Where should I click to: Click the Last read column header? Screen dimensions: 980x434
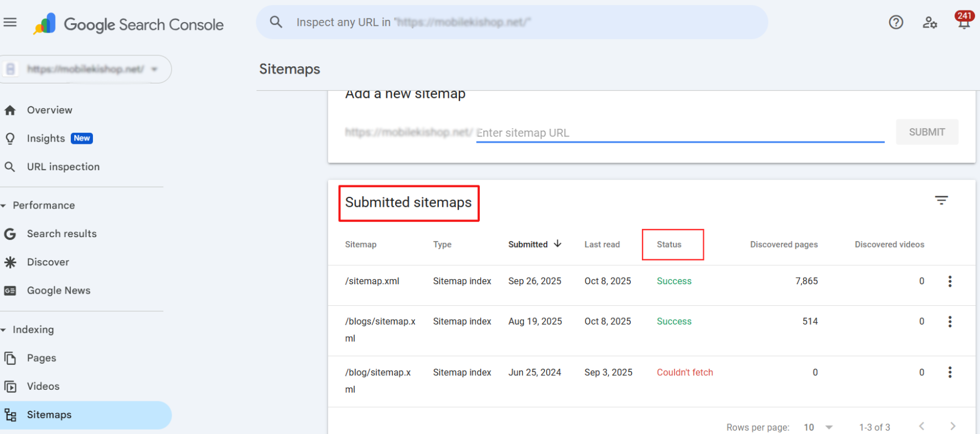[x=602, y=244]
